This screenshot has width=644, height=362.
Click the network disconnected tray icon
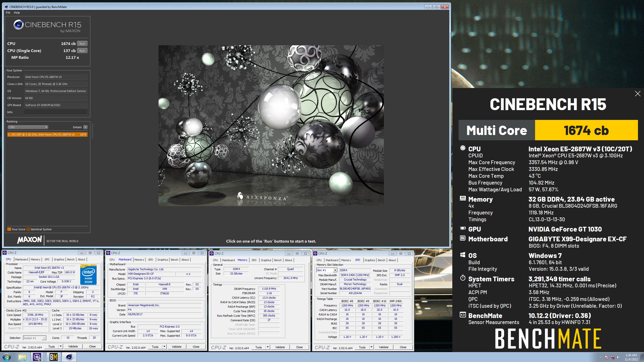(613, 357)
